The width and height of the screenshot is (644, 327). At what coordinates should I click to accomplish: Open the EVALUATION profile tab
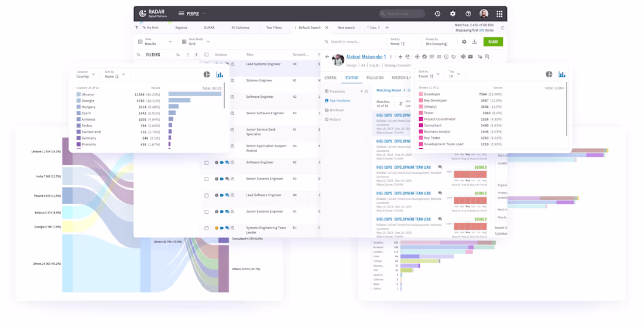tap(375, 78)
